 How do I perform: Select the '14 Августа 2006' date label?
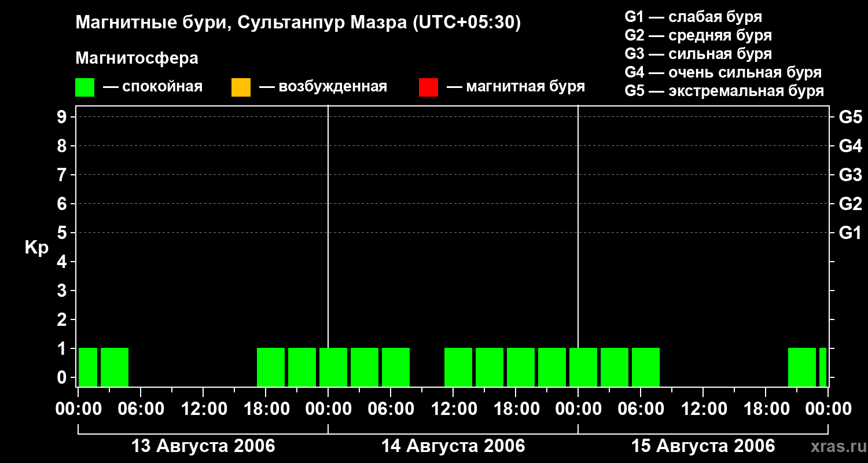[x=453, y=446]
